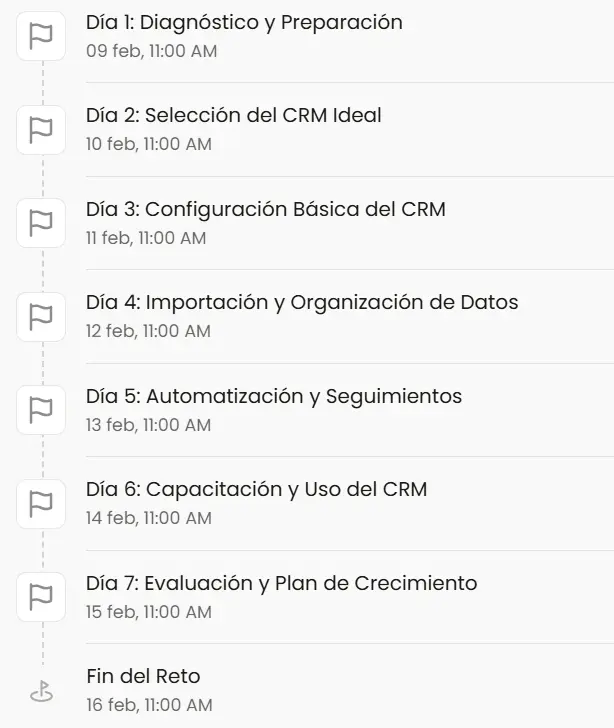Open Día 1: Diagnóstico y Preparación
614x728 pixels.
244,22
